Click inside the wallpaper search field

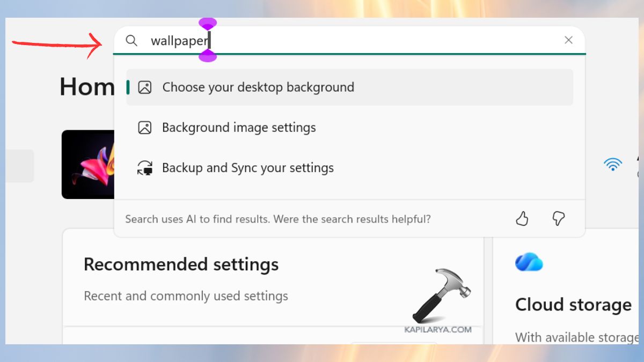(268, 40)
